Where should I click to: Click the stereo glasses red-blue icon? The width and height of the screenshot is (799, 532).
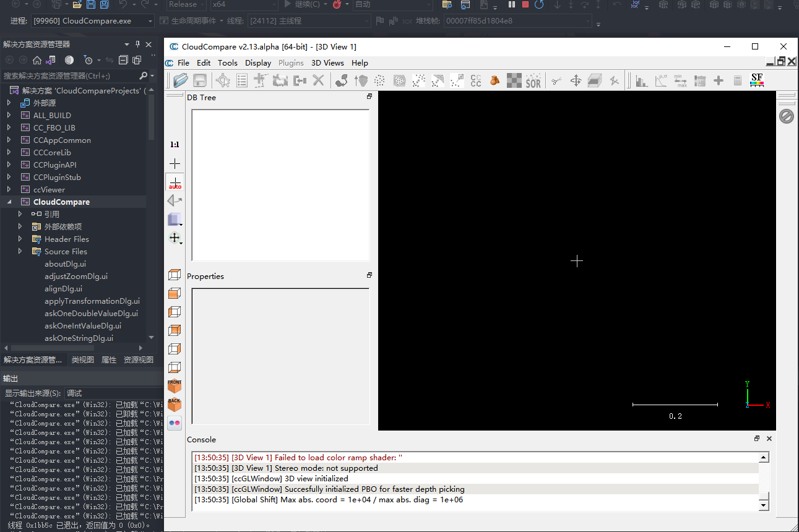point(175,423)
